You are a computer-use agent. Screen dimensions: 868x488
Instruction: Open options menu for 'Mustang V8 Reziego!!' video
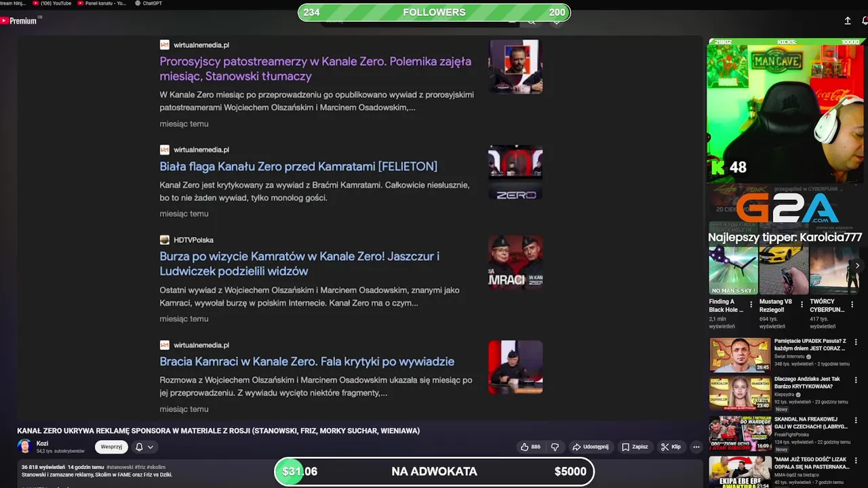click(802, 305)
